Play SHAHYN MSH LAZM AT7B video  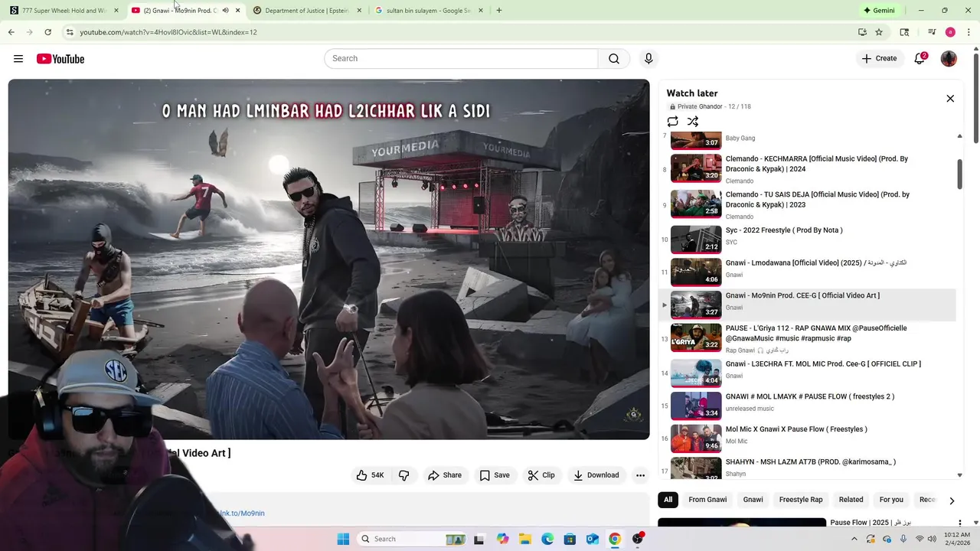(x=808, y=468)
